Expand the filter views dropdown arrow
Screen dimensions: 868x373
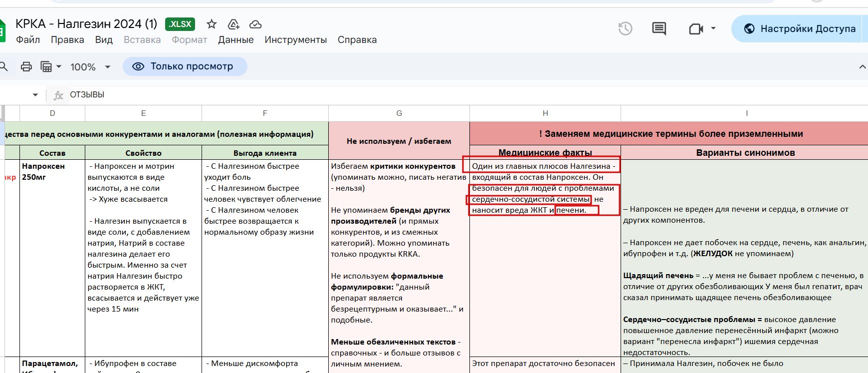click(x=59, y=66)
